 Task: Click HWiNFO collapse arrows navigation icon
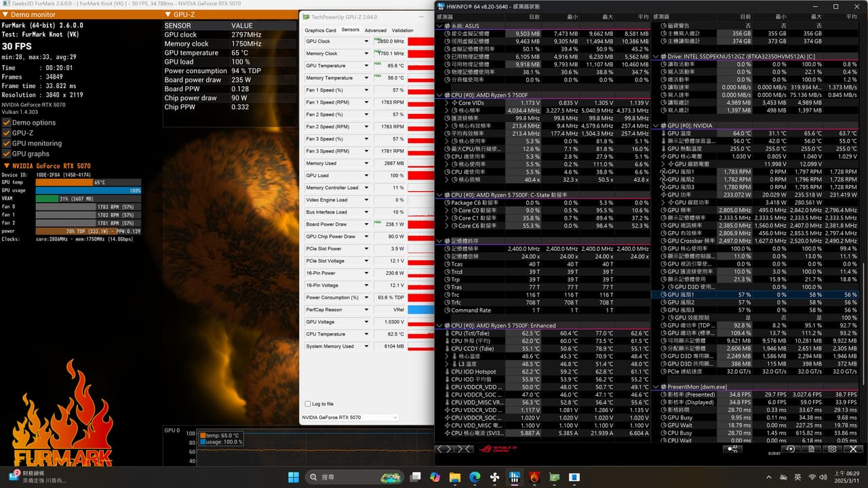point(464,449)
